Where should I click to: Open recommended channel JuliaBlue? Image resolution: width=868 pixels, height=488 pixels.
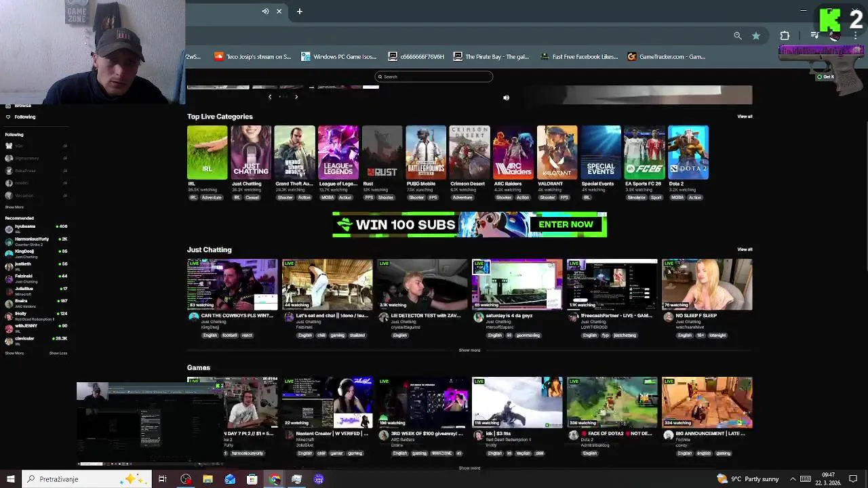point(36,290)
